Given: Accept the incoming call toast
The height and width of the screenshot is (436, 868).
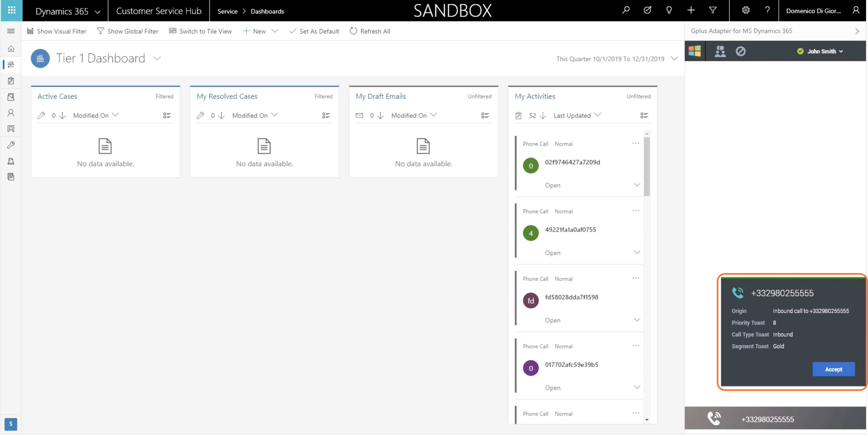Looking at the screenshot, I should [x=833, y=369].
